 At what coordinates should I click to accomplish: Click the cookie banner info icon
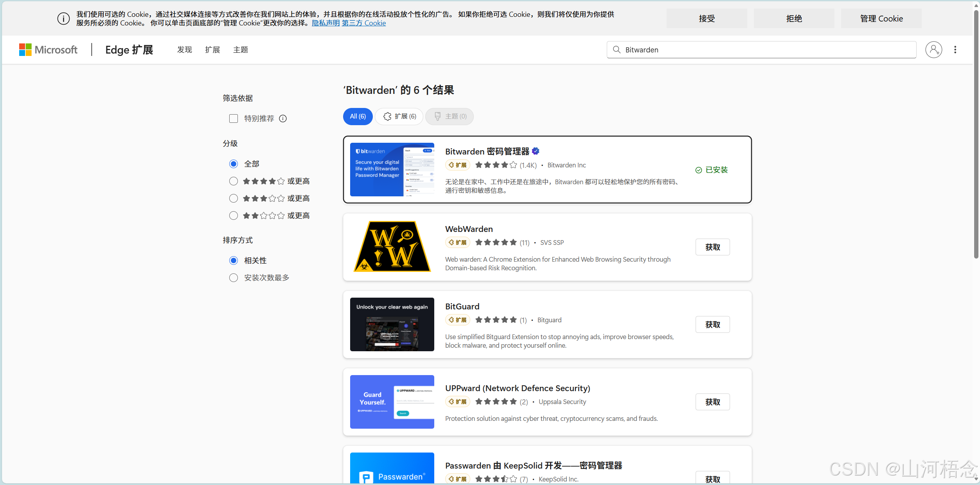[x=63, y=18]
